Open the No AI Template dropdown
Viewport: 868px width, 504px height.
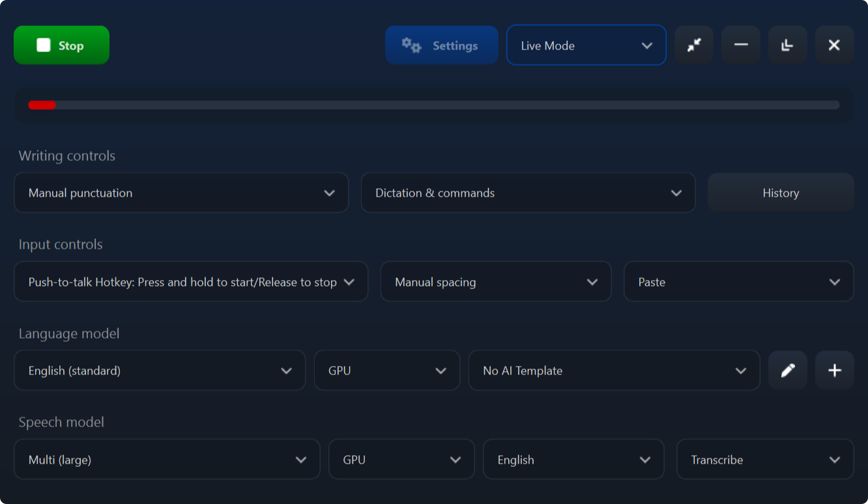614,370
